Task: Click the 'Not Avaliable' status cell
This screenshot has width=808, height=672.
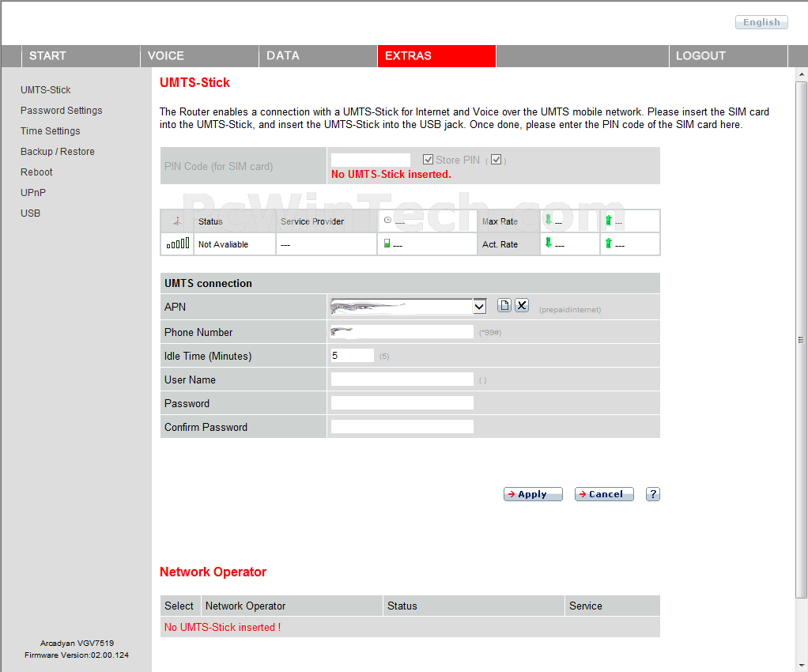Action: [x=235, y=244]
